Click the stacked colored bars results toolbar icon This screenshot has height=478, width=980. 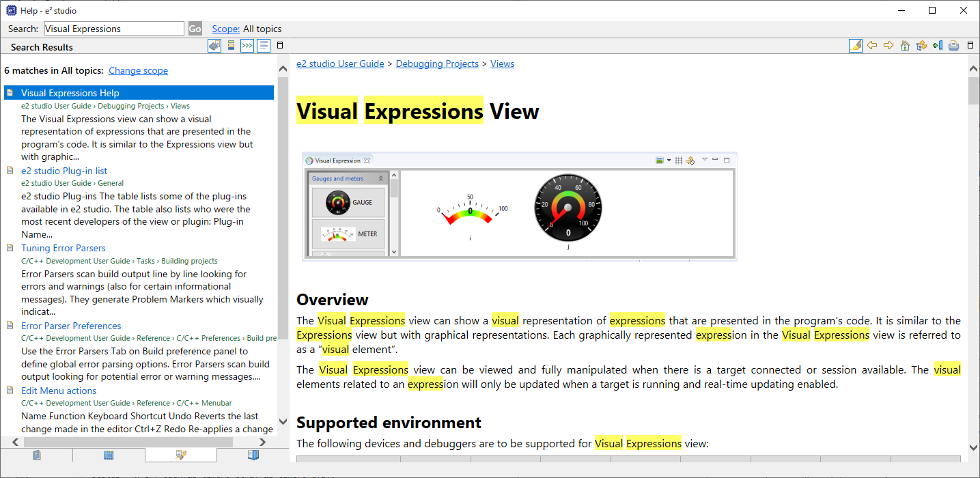(231, 46)
